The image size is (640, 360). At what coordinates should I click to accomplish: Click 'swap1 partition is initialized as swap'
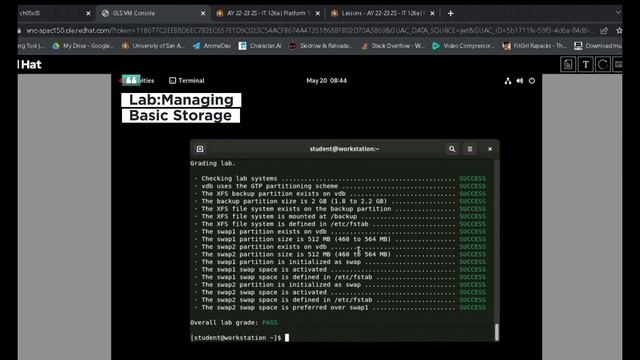[281, 262]
